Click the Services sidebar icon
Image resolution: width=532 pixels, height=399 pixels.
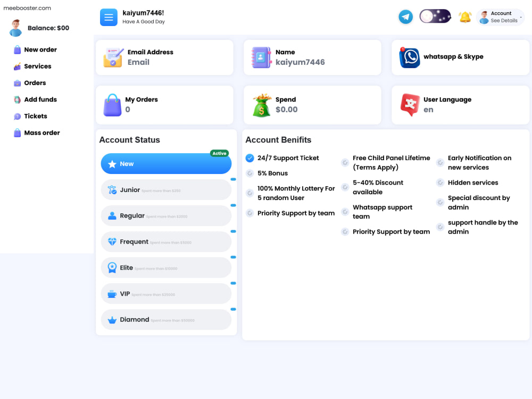[18, 66]
